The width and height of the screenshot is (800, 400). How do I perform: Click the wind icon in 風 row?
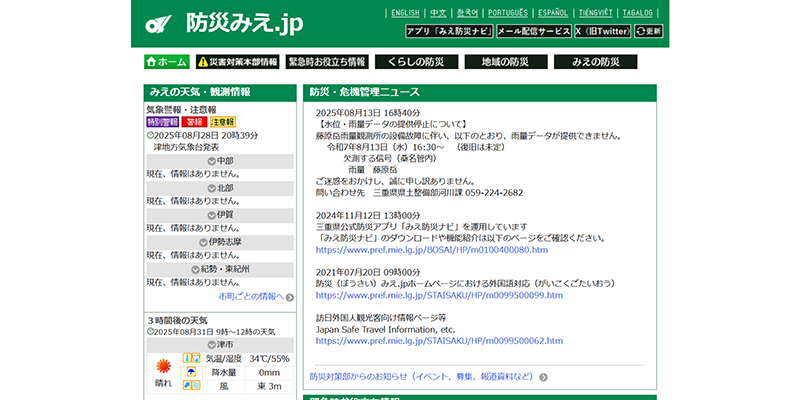[x=191, y=386]
